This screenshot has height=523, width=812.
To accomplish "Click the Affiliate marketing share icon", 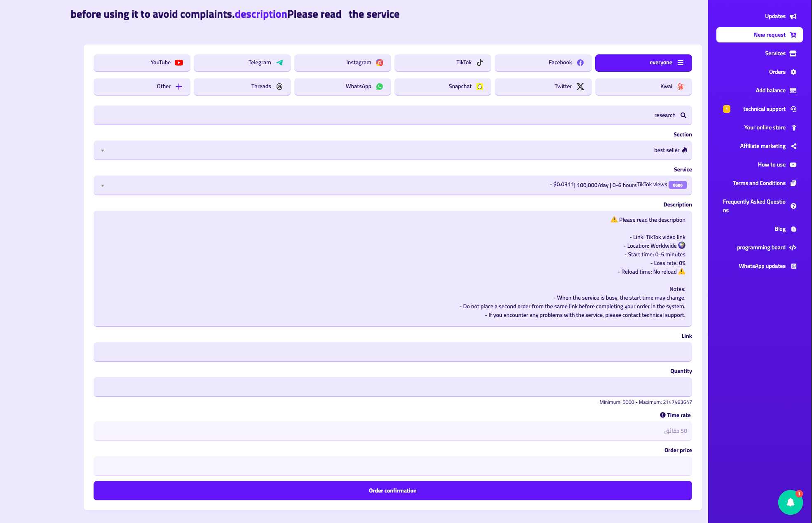I will click(793, 146).
